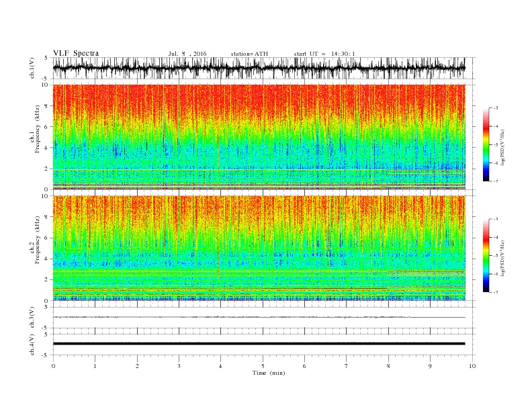Screen dimensions: 532x411
Task: Select the "start UT = 14:30:1" text
Action: (324, 54)
